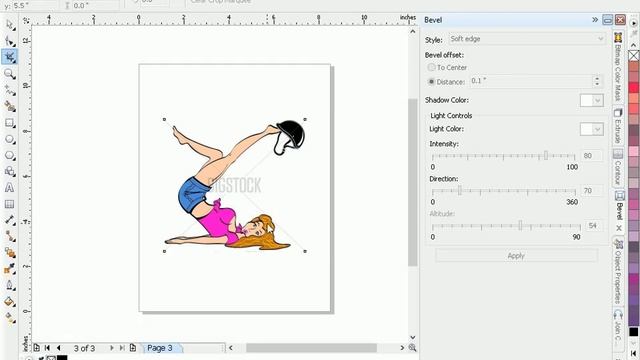Open the Contour docker tab
The height and width of the screenshot is (360, 640).
tap(618, 167)
